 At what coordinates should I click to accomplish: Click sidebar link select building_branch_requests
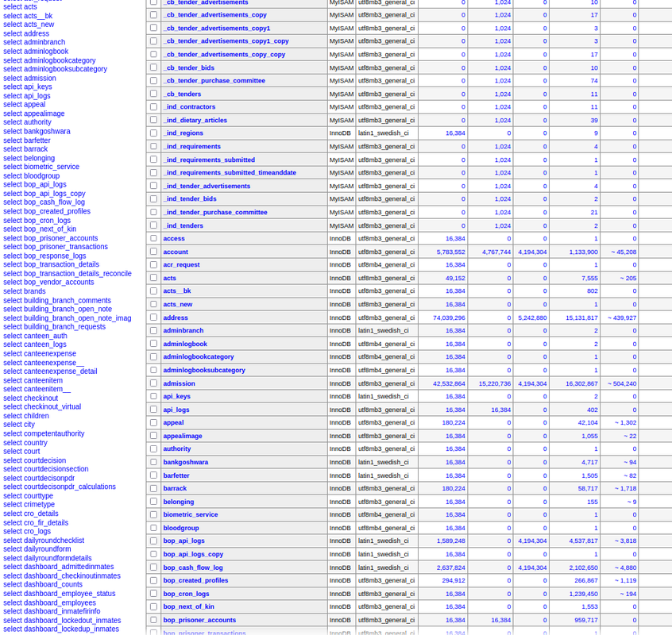click(x=55, y=327)
